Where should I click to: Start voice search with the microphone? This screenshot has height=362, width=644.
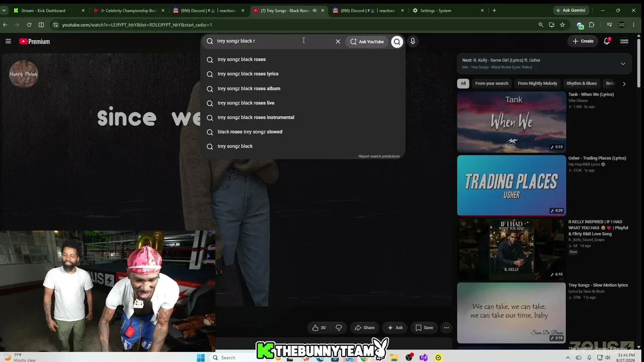click(x=413, y=42)
